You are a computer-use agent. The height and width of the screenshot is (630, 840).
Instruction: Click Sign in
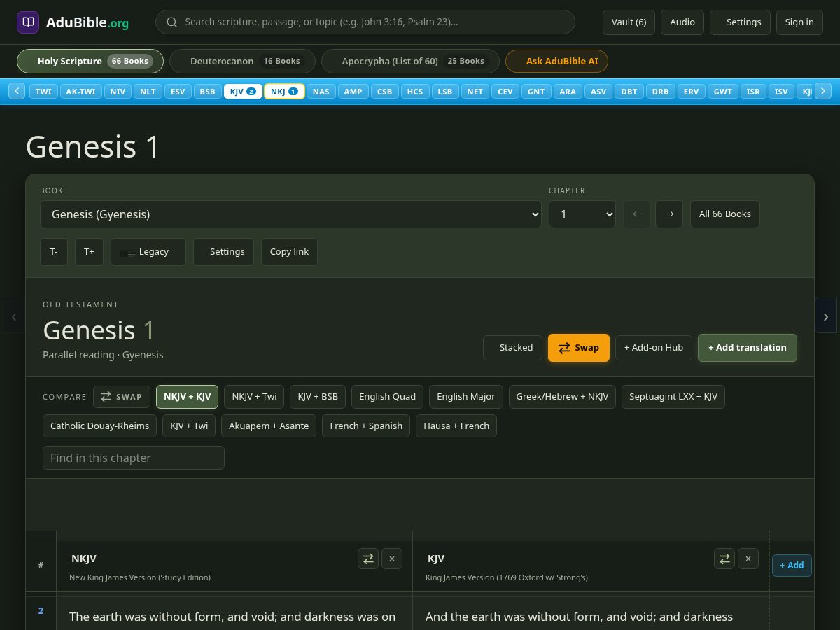(799, 22)
